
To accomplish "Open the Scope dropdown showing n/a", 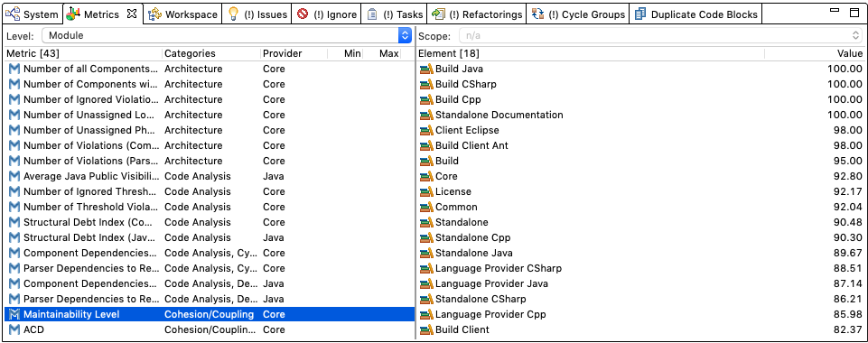I will (x=660, y=35).
